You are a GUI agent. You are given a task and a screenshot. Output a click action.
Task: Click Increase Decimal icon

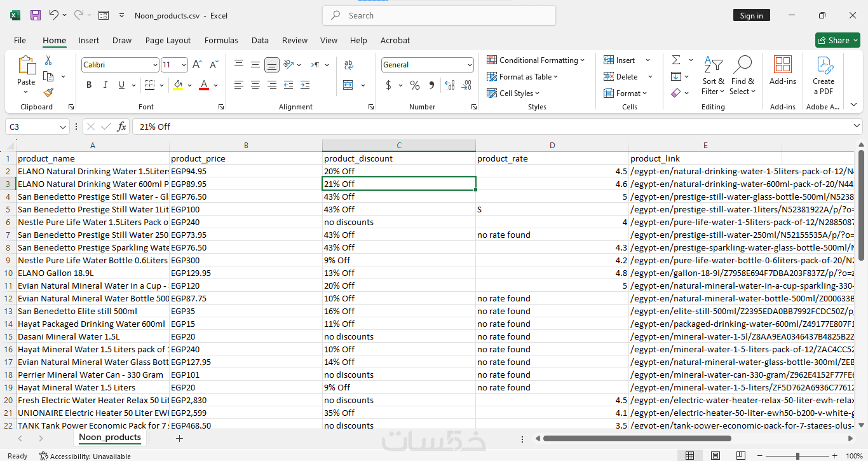(x=450, y=85)
